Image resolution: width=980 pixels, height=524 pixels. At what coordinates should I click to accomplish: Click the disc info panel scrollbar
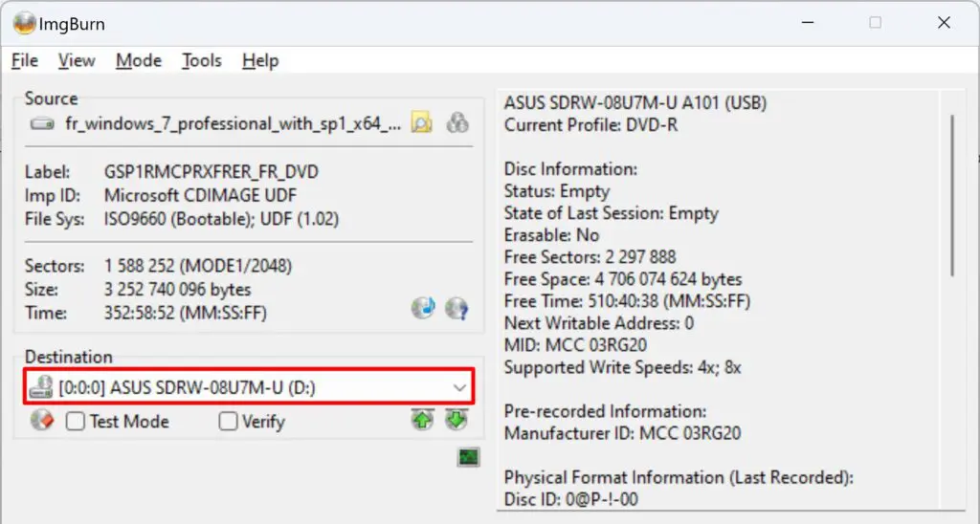(952, 191)
